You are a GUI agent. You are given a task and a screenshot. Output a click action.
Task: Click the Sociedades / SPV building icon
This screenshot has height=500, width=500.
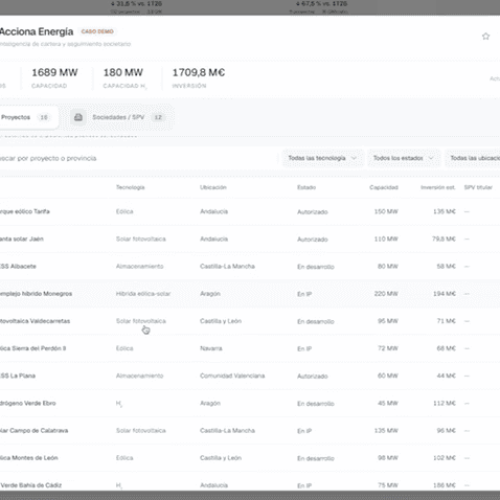(x=78, y=117)
